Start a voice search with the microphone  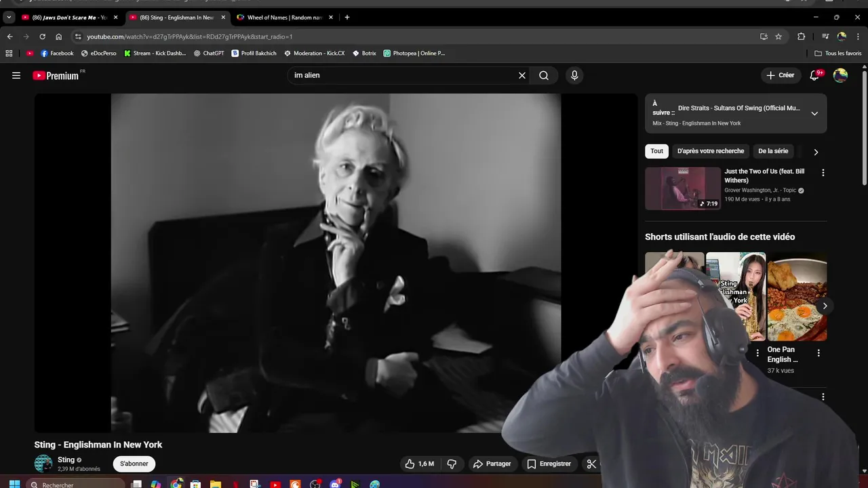click(x=574, y=75)
